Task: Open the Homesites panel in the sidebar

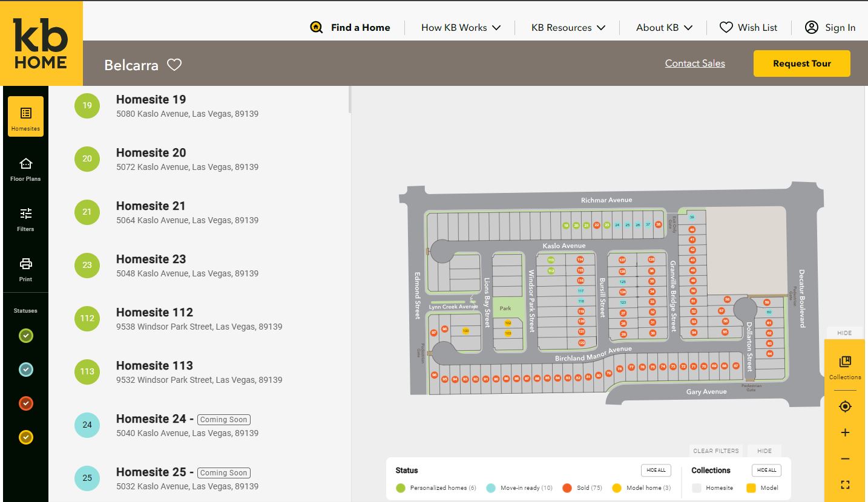Action: coord(25,116)
